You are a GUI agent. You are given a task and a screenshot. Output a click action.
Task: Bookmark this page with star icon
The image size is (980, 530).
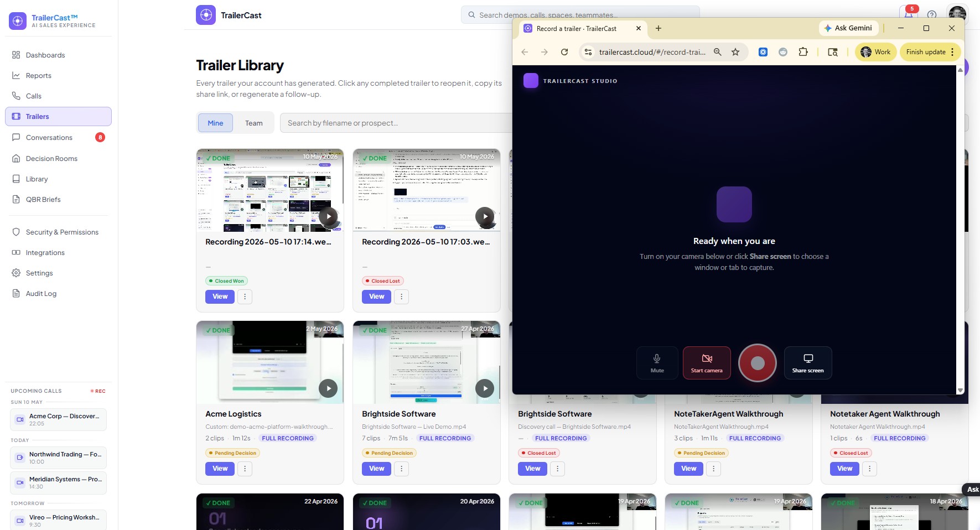[x=735, y=52]
